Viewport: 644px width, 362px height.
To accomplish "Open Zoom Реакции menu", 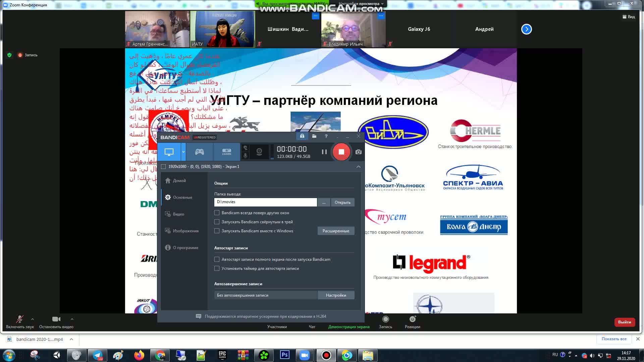I will click(412, 322).
